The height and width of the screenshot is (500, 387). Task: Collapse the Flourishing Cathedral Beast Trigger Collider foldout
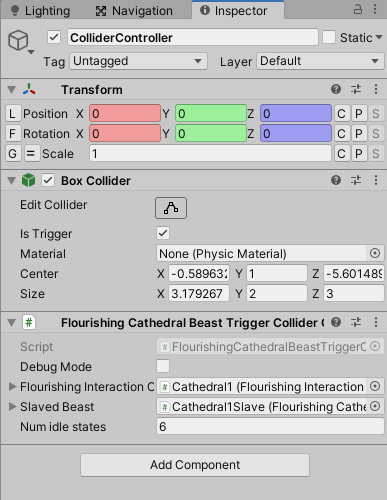(x=12, y=323)
